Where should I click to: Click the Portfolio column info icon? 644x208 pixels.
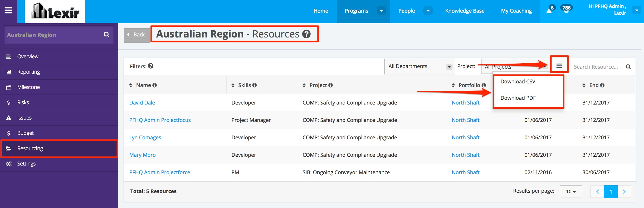point(484,85)
